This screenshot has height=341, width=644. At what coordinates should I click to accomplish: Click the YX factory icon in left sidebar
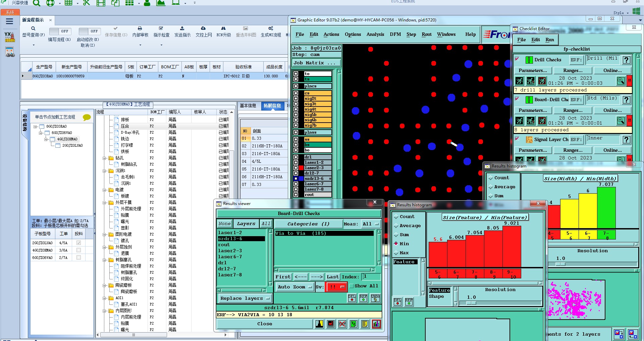pyautogui.click(x=9, y=37)
